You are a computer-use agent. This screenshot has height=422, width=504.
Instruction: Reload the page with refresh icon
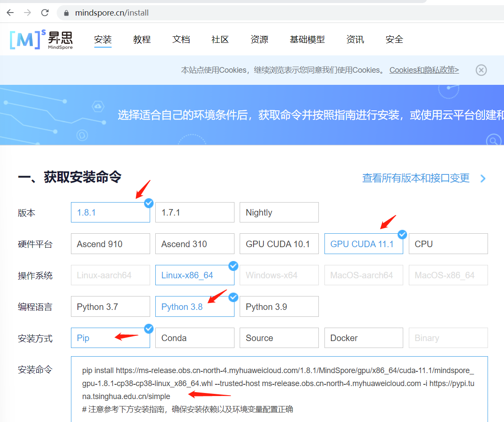(45, 13)
